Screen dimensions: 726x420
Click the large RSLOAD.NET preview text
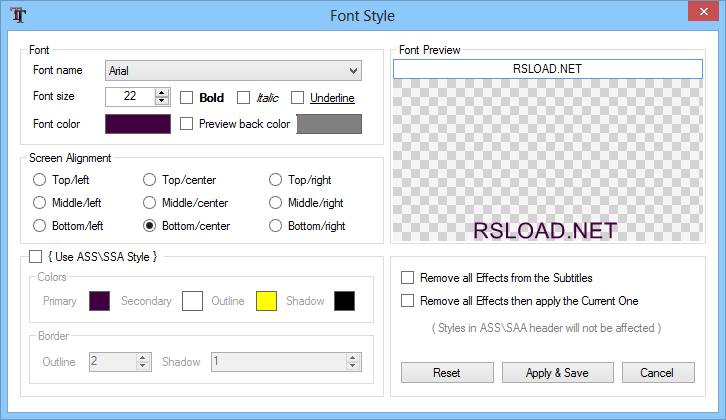(545, 231)
